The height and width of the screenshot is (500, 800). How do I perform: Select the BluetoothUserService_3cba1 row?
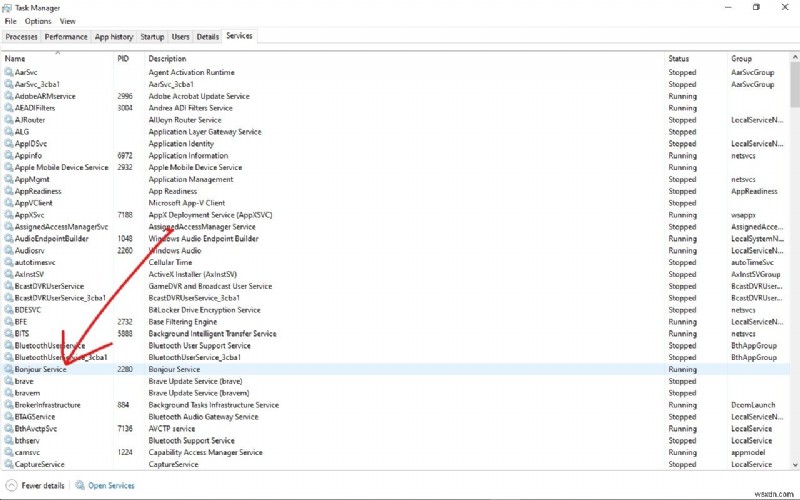coord(395,357)
